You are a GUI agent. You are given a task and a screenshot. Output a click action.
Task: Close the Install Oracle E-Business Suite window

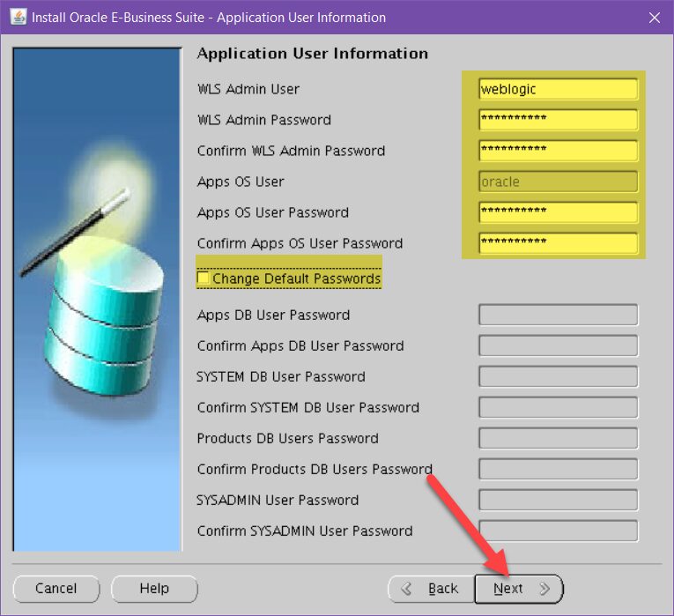tap(655, 18)
